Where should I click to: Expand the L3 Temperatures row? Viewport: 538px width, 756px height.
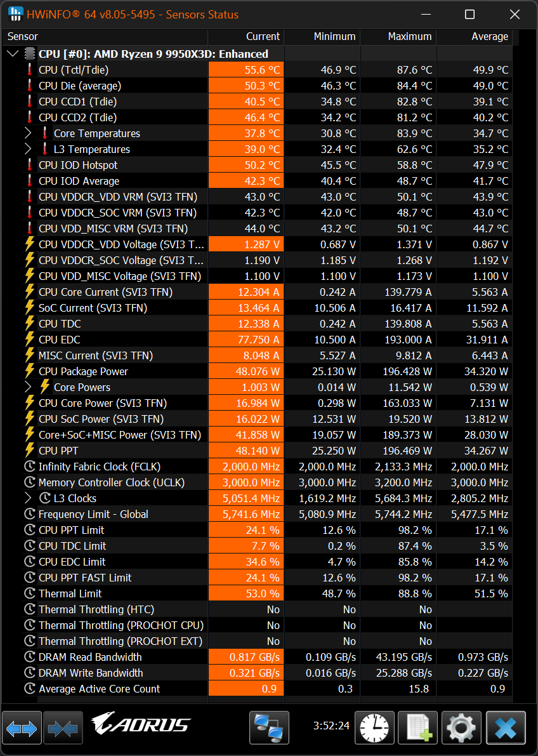coord(28,149)
